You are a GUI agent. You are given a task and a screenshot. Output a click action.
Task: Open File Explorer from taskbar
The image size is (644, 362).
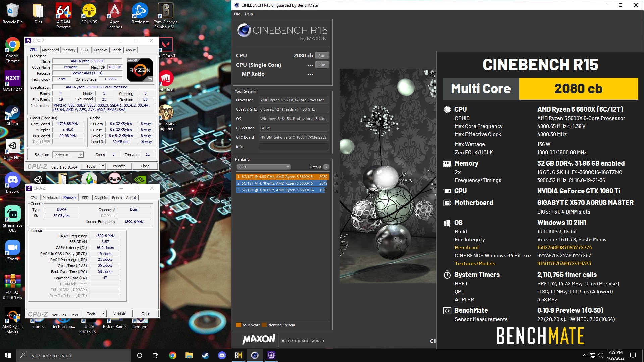click(x=189, y=355)
